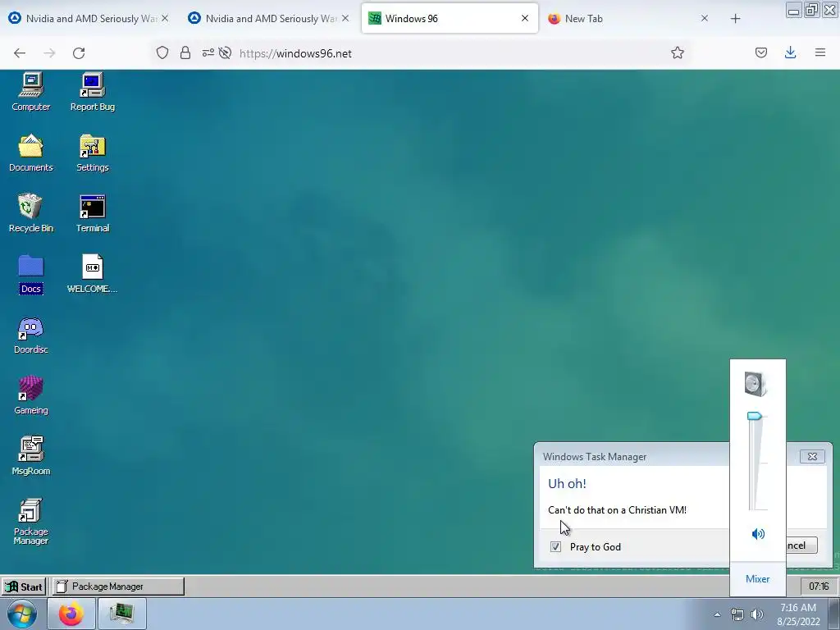Open the MsgRoom shortcut
This screenshot has height=630, width=840.
[31, 456]
